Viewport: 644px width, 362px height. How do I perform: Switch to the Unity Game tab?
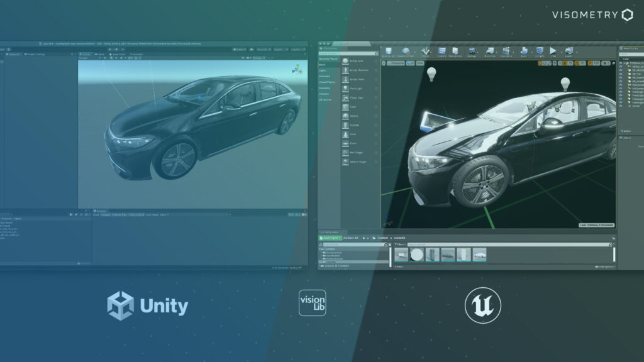100,54
